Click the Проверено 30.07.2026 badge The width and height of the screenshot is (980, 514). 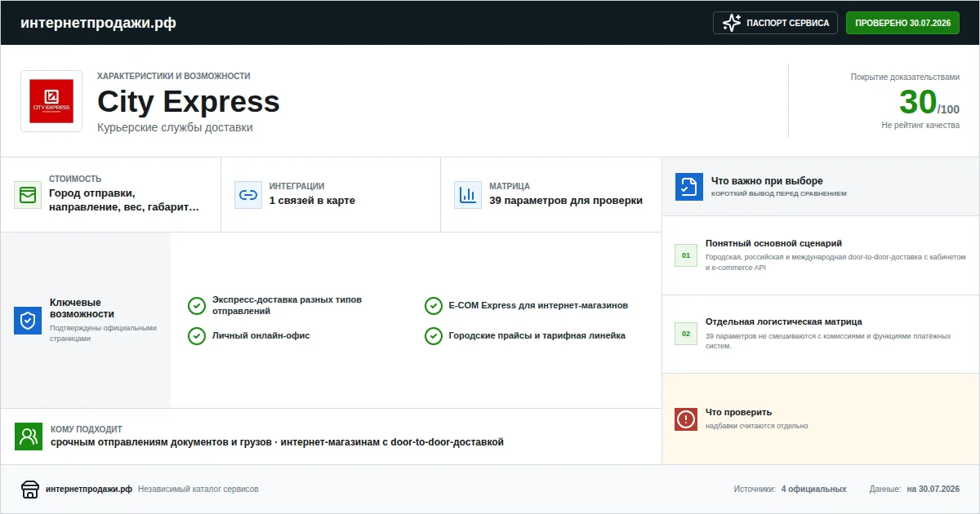902,23
